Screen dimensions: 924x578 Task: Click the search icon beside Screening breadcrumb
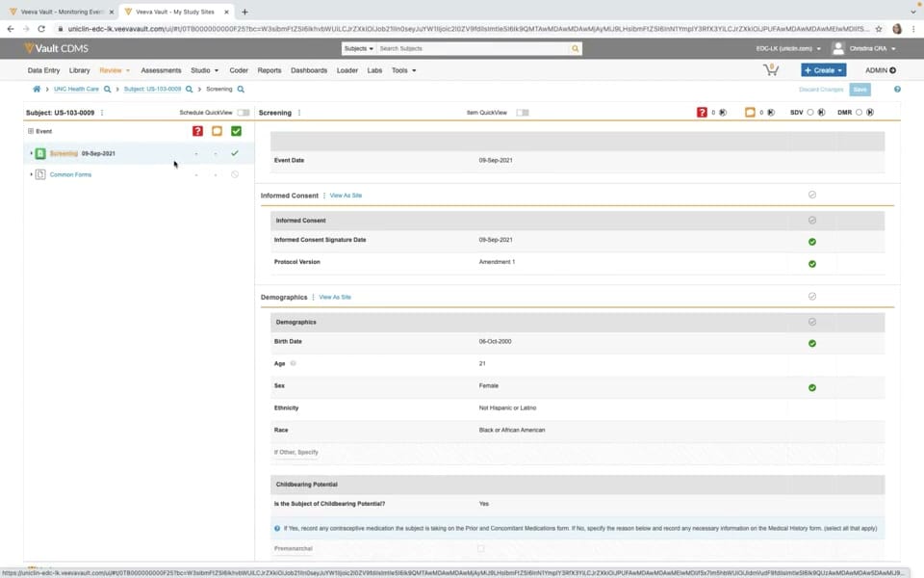tap(241, 89)
